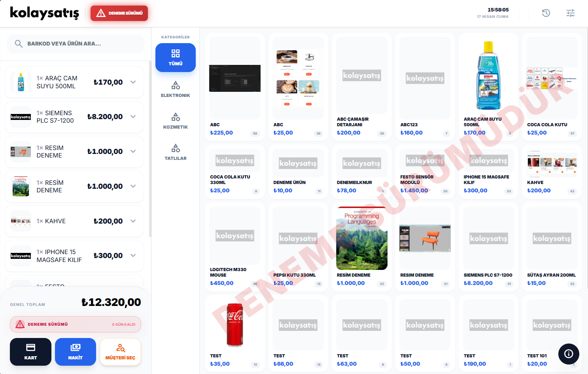588x374 pixels.
Task: Click the KAHVE cart item image
Action: (21, 221)
